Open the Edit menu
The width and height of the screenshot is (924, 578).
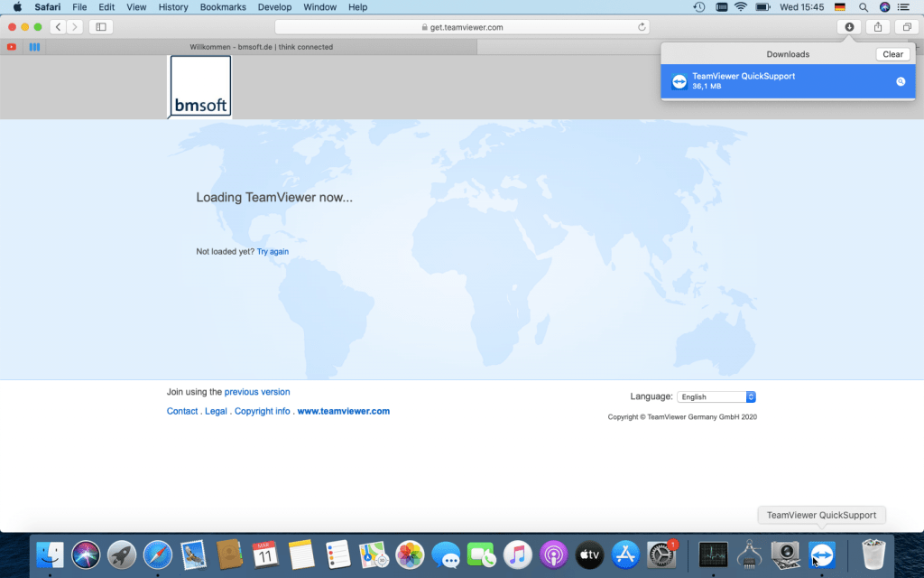pos(106,7)
